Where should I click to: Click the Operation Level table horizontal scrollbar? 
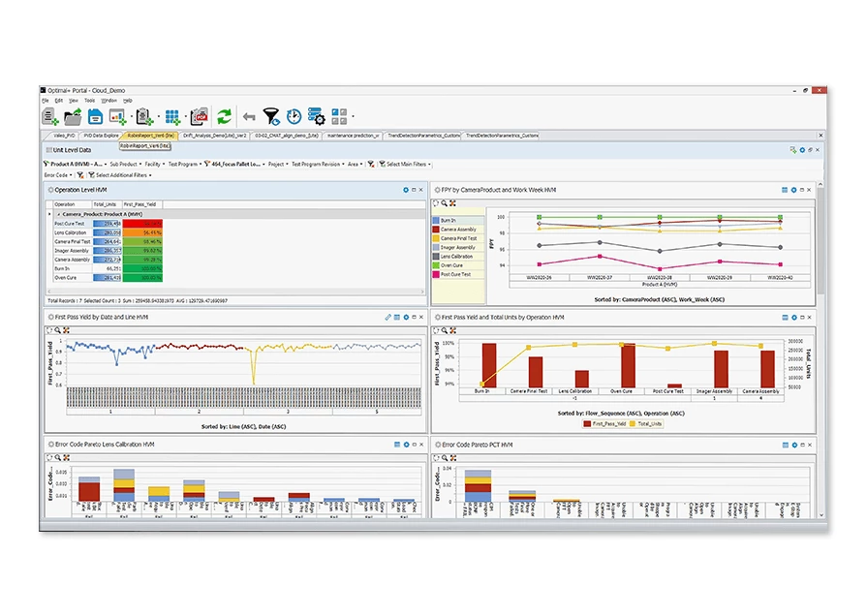tap(236, 292)
